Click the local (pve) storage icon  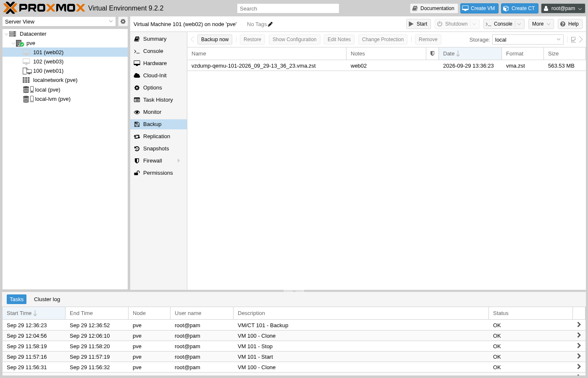click(28, 89)
